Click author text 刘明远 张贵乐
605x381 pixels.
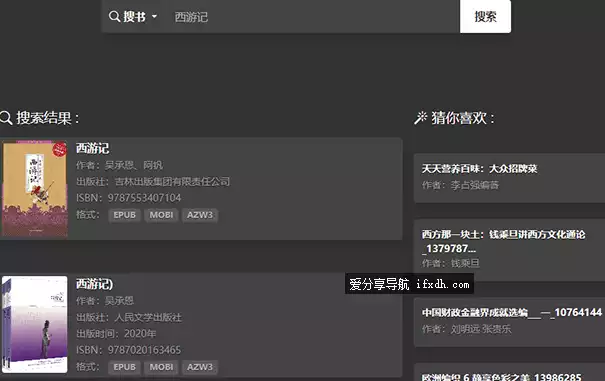click(x=481, y=329)
